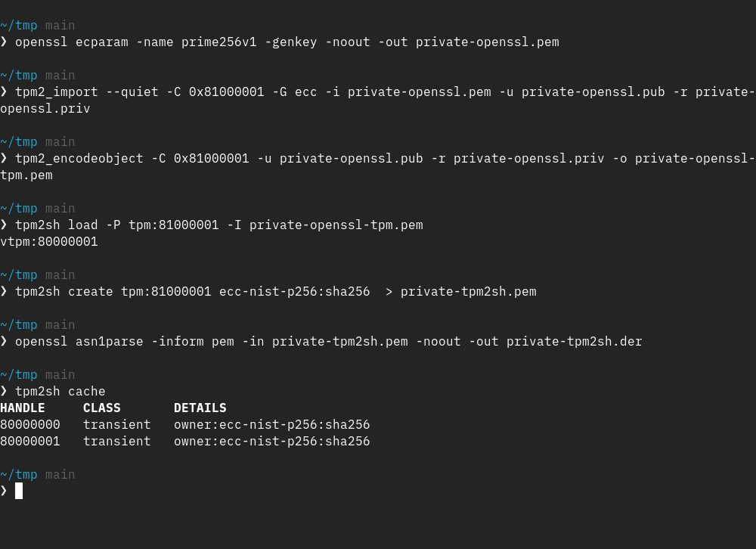756x549 pixels.
Task: Click the tpm2_import command word
Action: tap(57, 91)
